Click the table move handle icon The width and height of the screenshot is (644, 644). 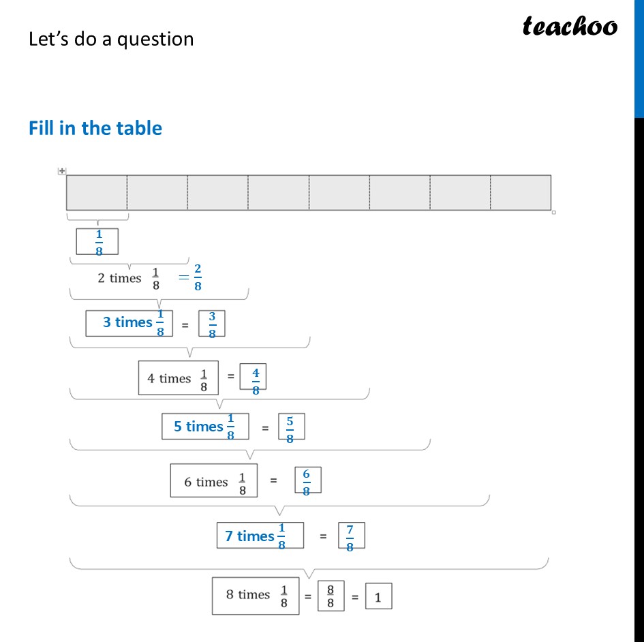[62, 171]
